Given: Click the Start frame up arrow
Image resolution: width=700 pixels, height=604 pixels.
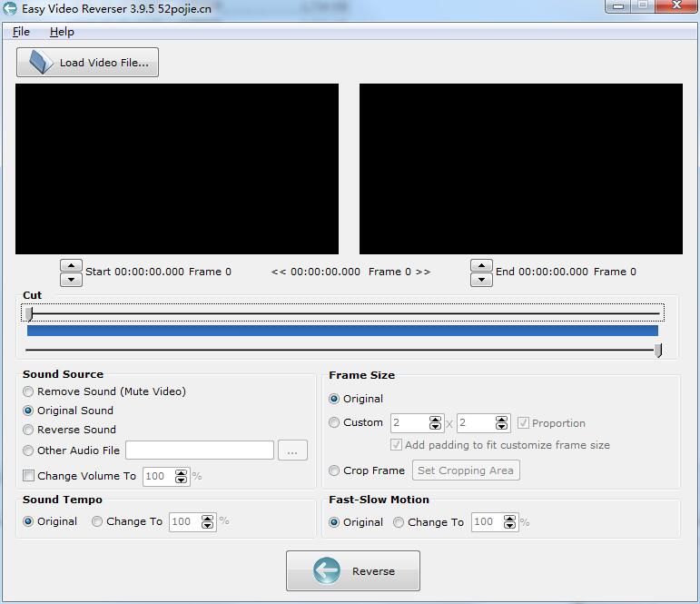Looking at the screenshot, I should tap(71, 265).
